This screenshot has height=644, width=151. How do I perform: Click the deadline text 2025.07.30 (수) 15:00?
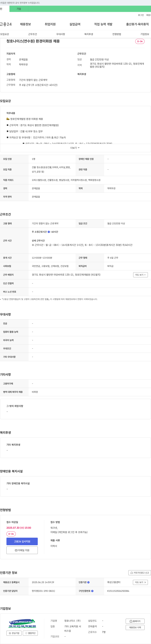pyautogui.click(x=19, y=527)
